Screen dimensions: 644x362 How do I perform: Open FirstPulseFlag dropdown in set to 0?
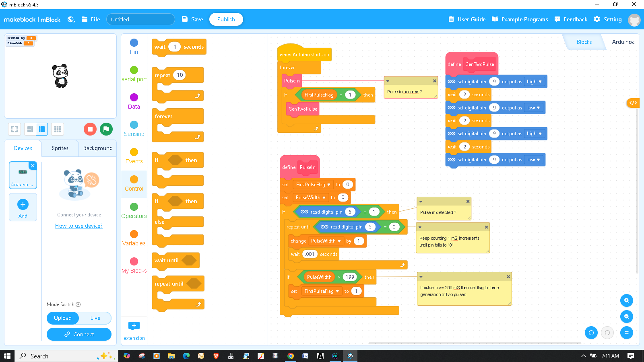point(313,185)
